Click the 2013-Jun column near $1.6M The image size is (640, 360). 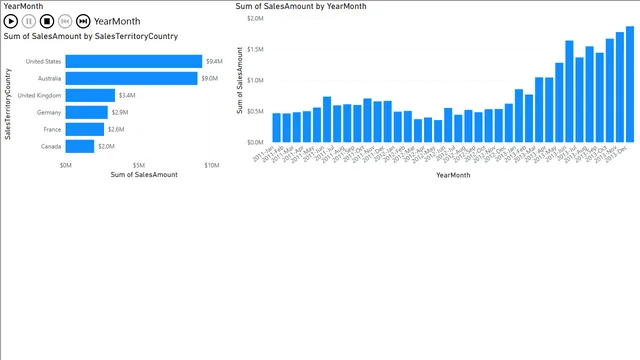[569, 91]
